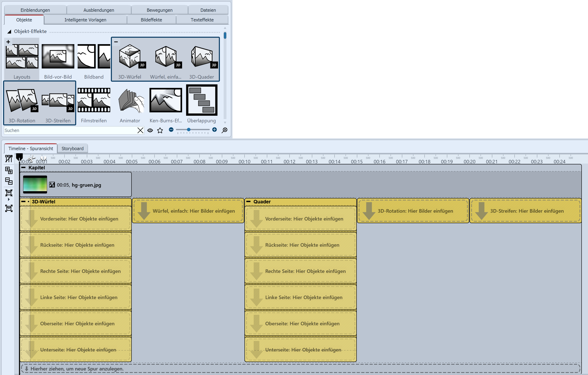This screenshot has height=375, width=588.
Task: Click the thumbnail size slider handle
Action: (x=188, y=130)
